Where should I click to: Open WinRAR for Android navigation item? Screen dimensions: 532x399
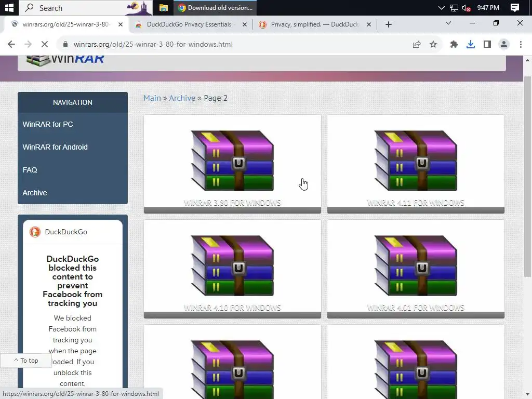click(x=55, y=147)
